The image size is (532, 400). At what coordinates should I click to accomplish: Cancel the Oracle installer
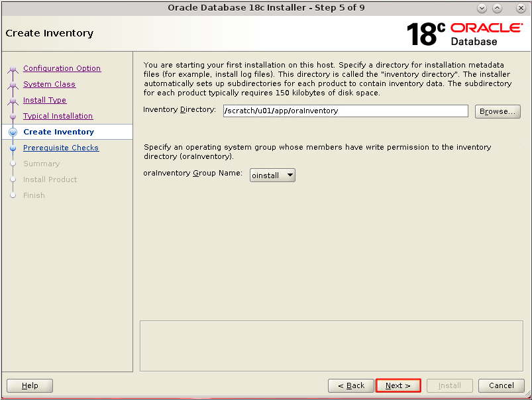(501, 385)
